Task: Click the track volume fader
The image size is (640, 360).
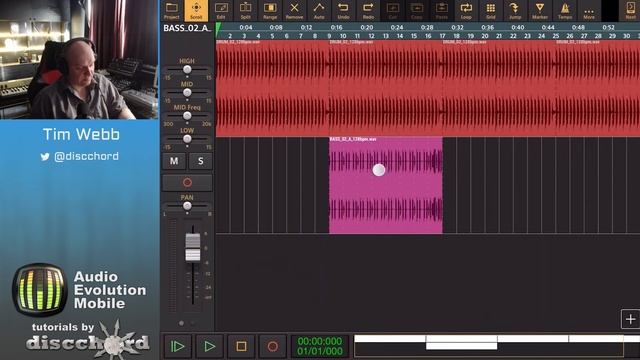Action: [193, 247]
